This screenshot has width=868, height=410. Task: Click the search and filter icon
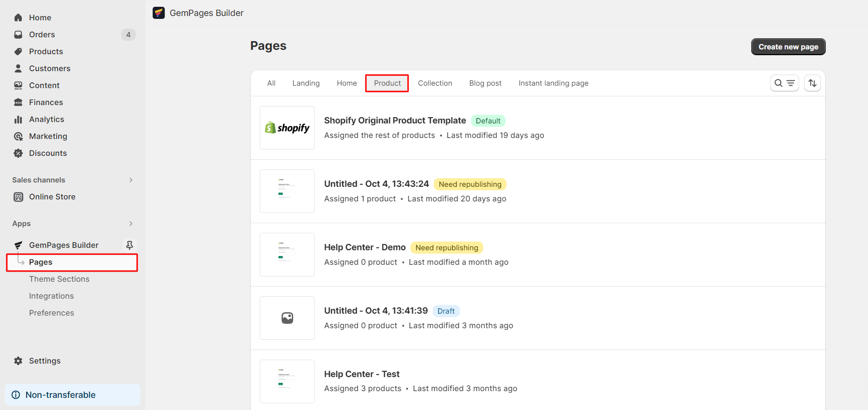[784, 83]
